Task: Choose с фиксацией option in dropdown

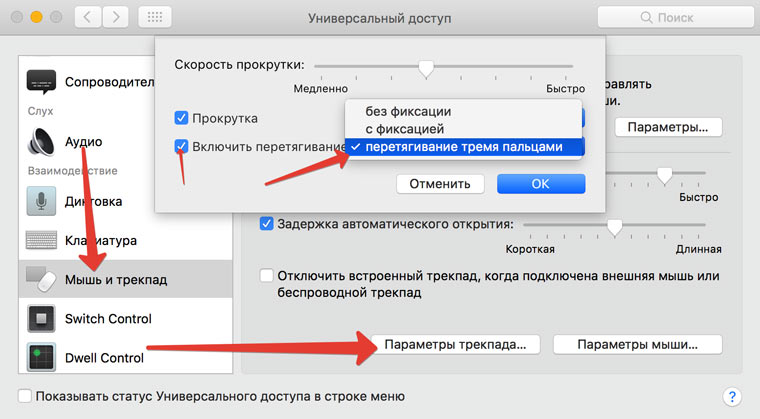Action: click(x=405, y=129)
